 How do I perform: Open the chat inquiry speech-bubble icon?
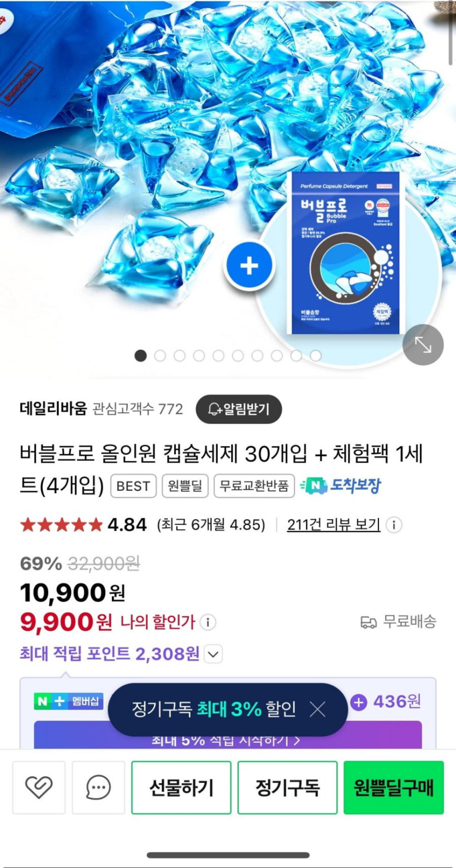pyautogui.click(x=98, y=788)
